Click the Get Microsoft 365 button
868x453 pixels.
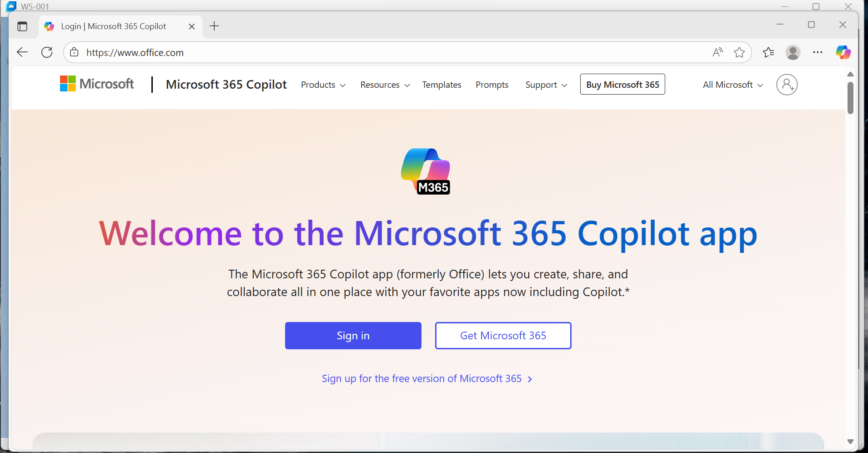pos(503,336)
